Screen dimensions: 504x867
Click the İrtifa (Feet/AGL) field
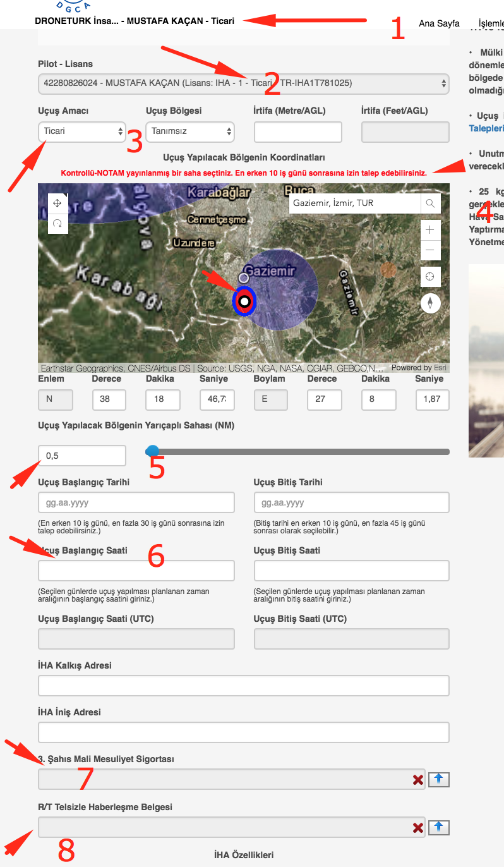point(405,132)
